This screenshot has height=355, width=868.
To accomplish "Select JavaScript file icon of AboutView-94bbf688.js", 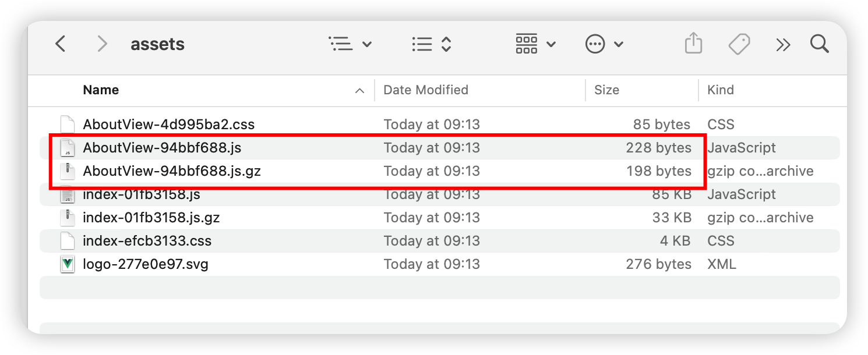I will pyautogui.click(x=68, y=148).
